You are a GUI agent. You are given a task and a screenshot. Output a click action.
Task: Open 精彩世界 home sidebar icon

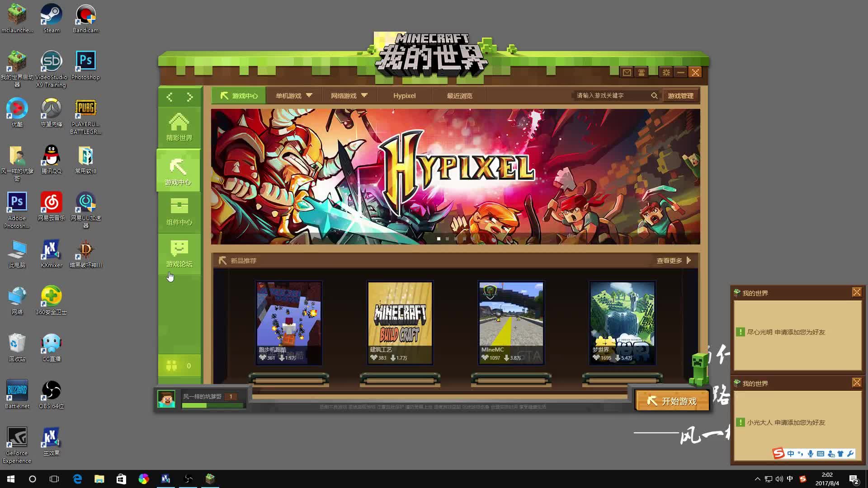179,127
